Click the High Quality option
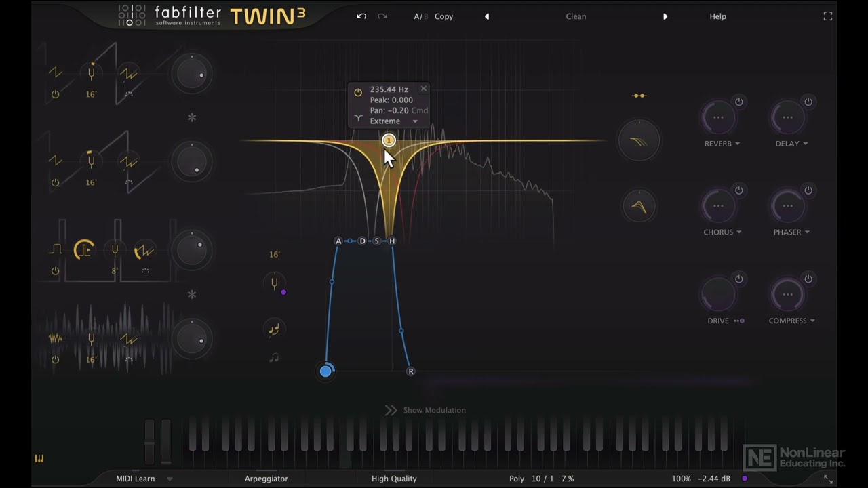 (x=394, y=479)
